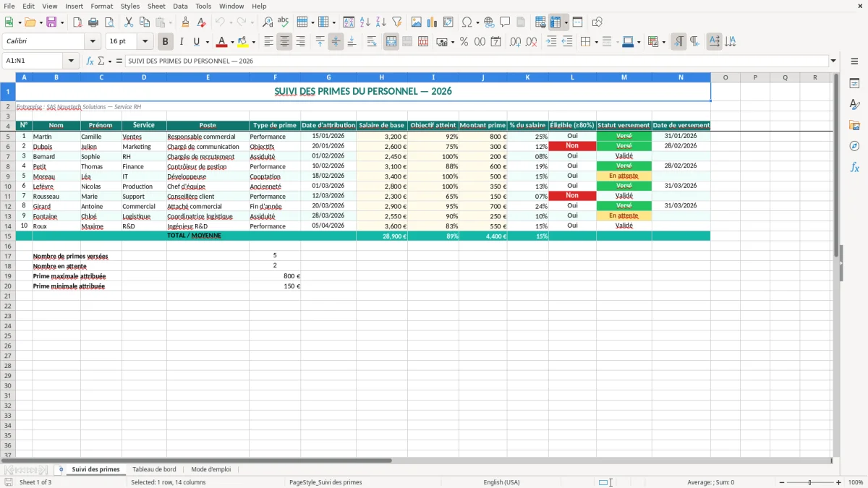Screen dimensions: 868x488
Task: Open the Tools menu
Action: 203,6
